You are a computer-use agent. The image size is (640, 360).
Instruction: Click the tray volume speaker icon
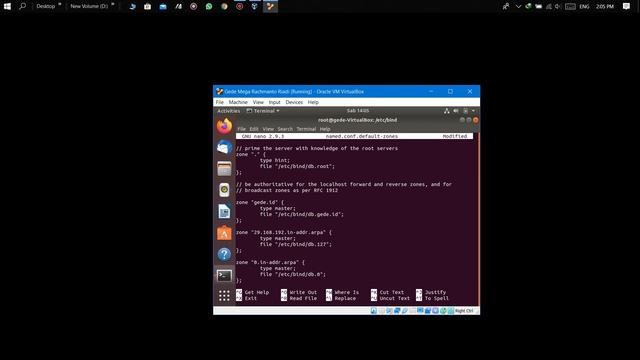(558, 6)
